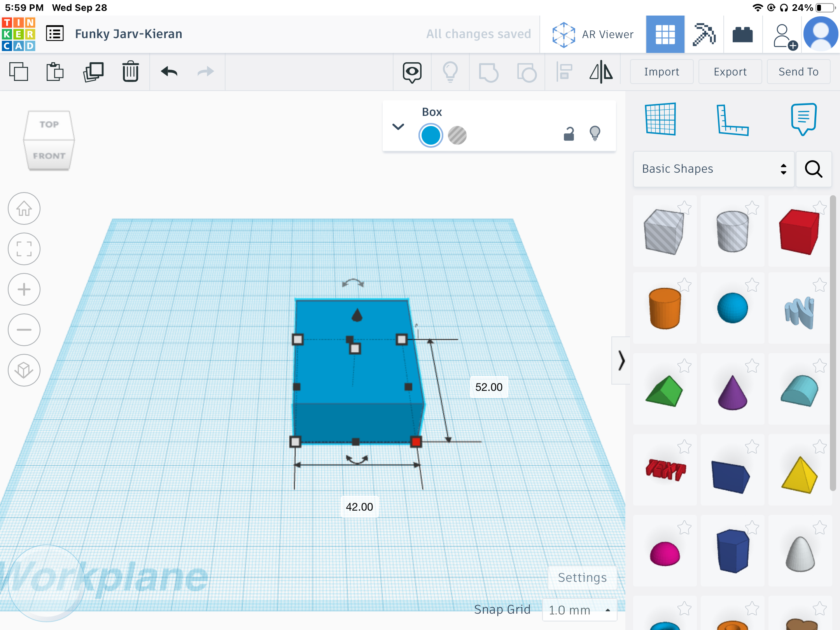Viewport: 840px width, 630px height.
Task: Open shape search in the panel
Action: pyautogui.click(x=814, y=169)
